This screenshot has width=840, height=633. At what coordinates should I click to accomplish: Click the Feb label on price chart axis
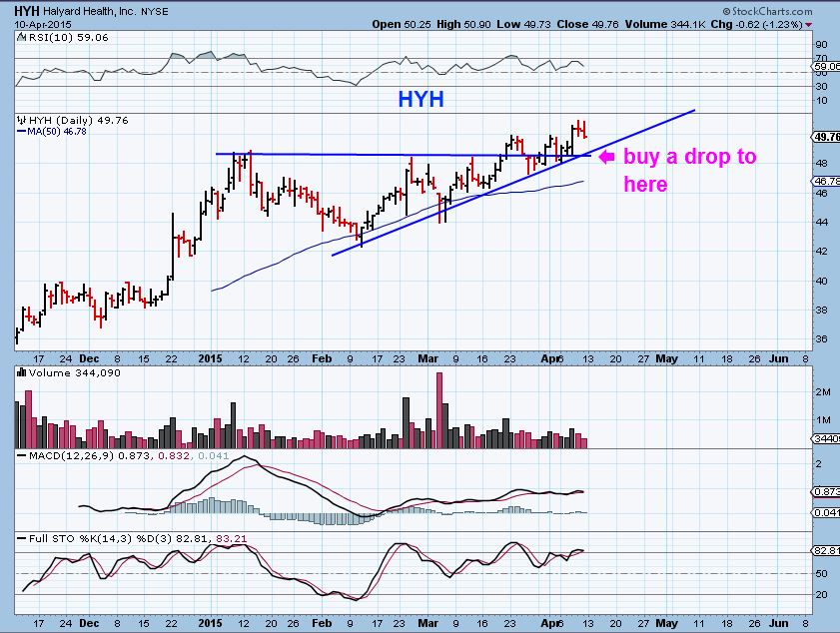pos(322,358)
